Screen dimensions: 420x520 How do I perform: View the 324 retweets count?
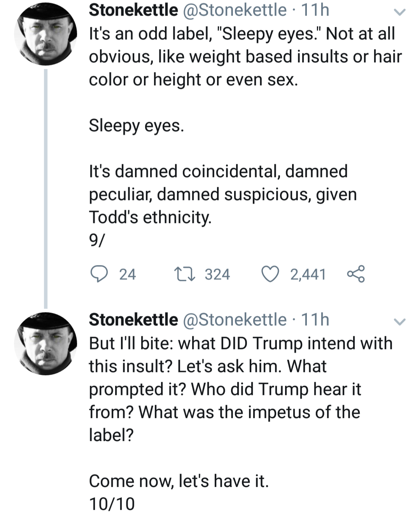point(217,274)
